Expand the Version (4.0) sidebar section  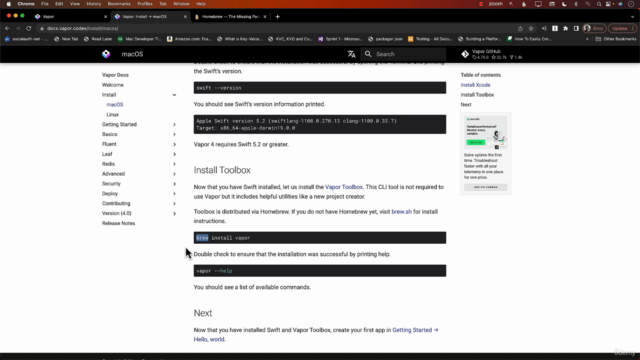tap(174, 213)
